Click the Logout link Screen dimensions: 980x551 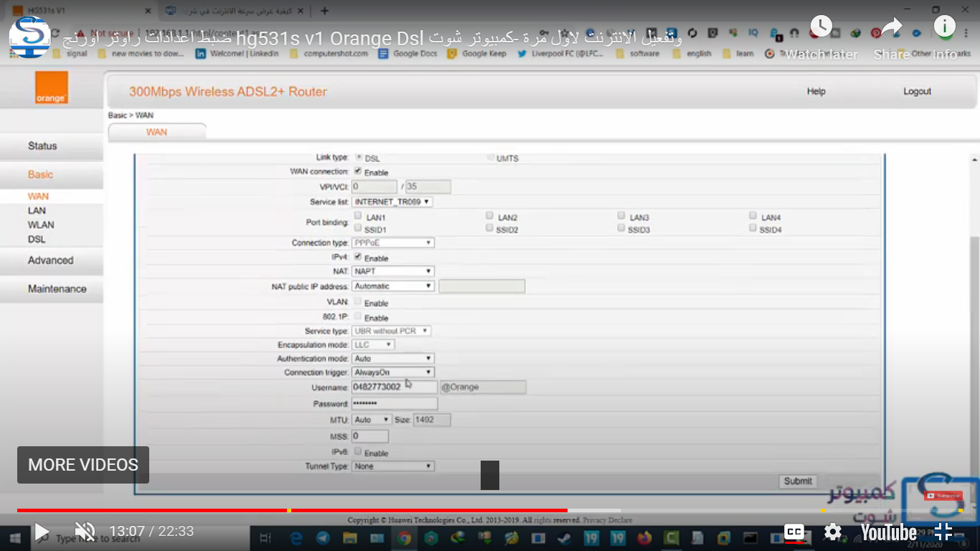point(917,91)
